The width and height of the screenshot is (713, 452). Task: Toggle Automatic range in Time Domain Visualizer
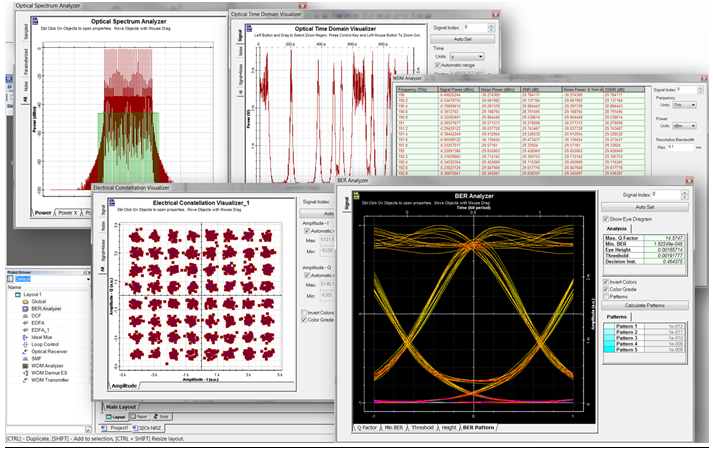(437, 65)
